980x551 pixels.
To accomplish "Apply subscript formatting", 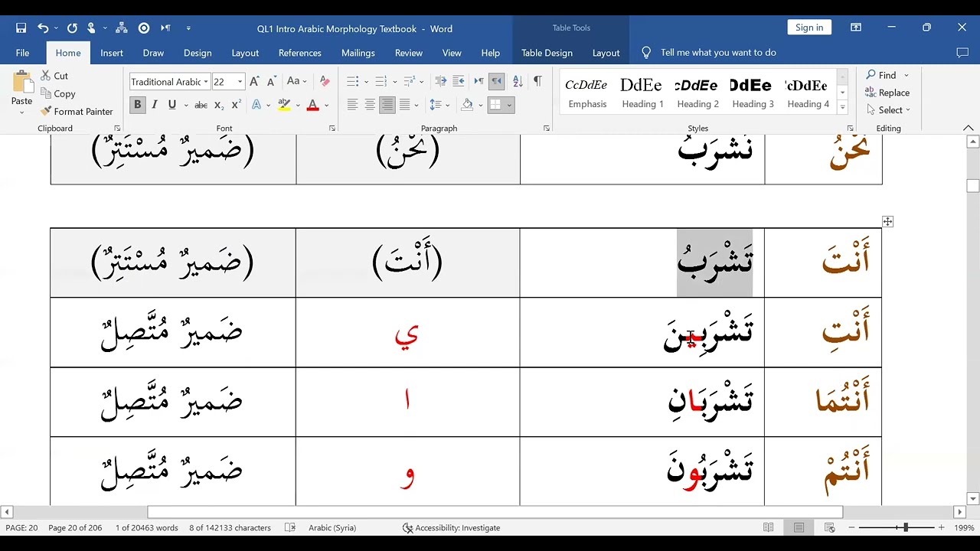I will point(219,105).
